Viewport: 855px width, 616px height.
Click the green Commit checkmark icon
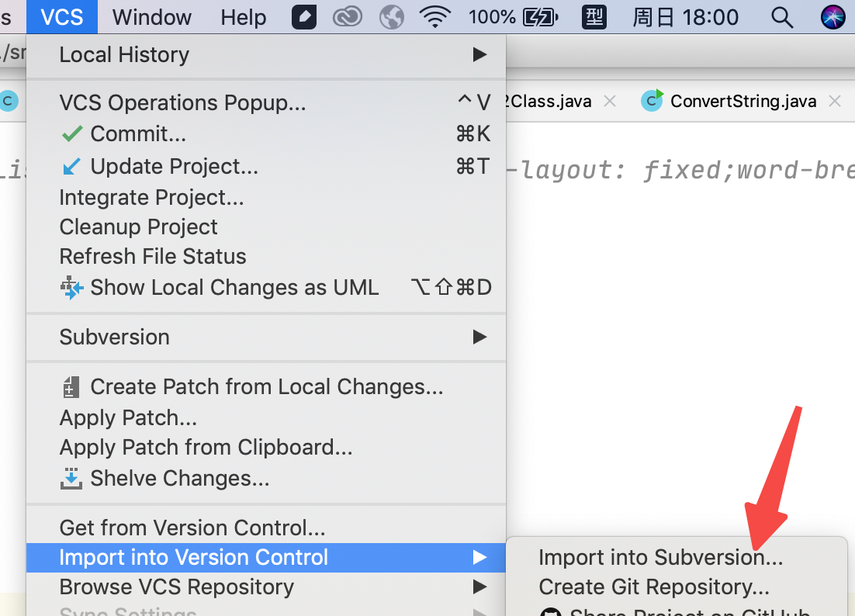click(x=72, y=133)
